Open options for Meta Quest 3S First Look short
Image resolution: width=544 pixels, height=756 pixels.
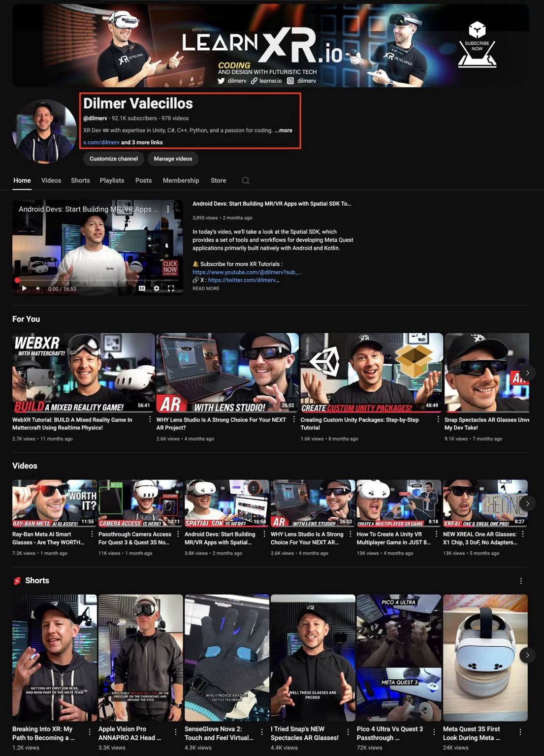[x=520, y=732]
